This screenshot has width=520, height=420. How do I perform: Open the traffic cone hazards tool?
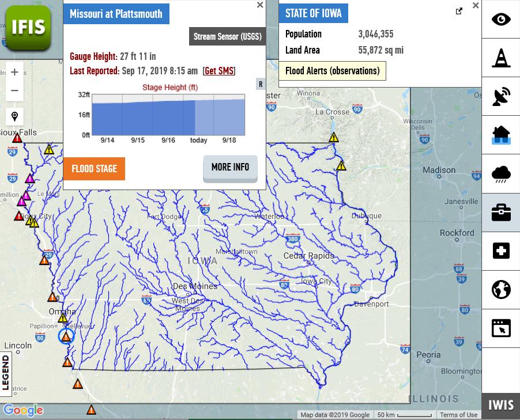pos(500,57)
